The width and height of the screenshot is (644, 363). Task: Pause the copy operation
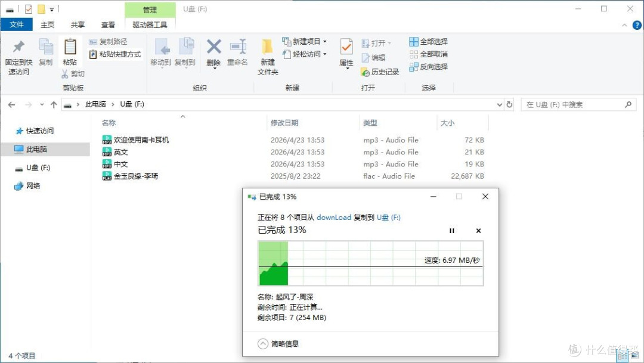pyautogui.click(x=452, y=231)
